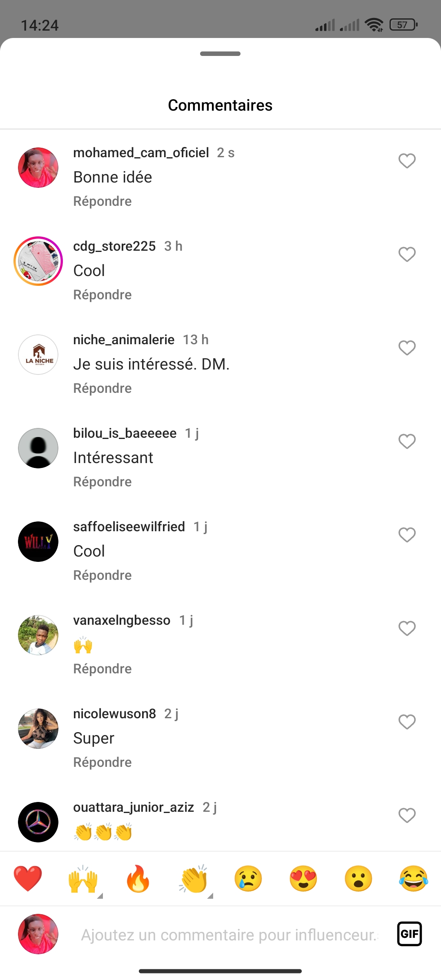Select the laughing tears emoji
This screenshot has height=980, width=441.
[414, 878]
